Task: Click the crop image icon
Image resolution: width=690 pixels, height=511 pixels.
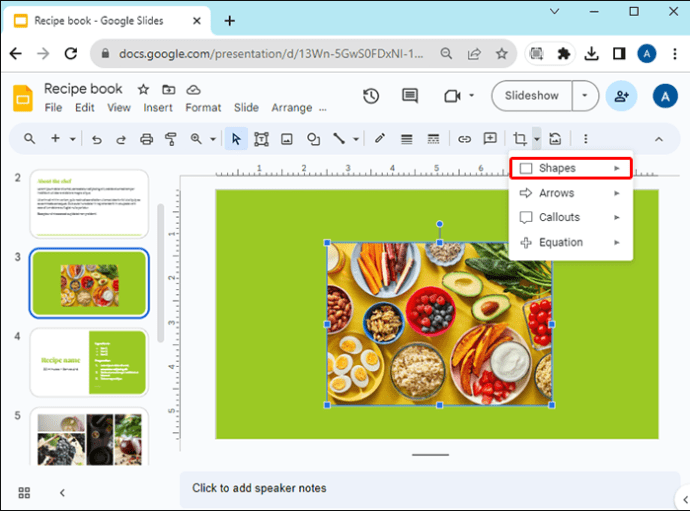Action: 520,139
